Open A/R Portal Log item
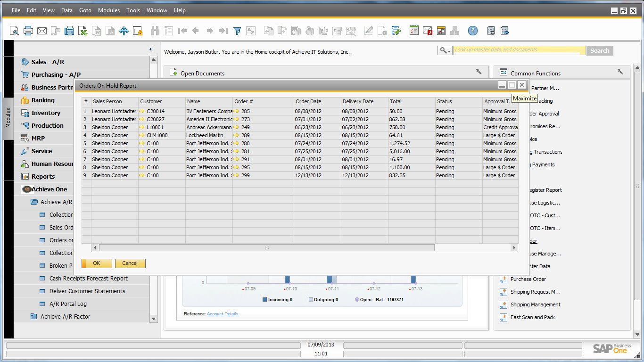Viewport: 644px width, 362px height. coord(68,304)
